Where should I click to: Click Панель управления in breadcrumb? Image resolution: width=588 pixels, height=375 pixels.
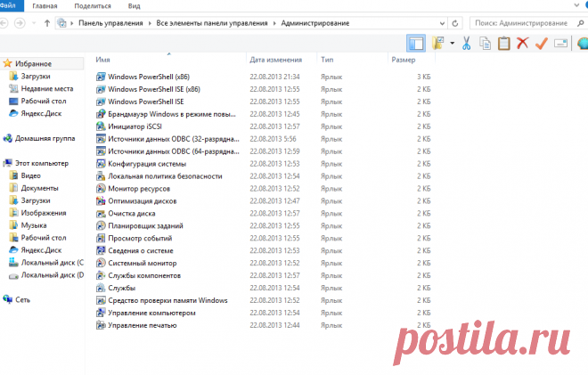tap(110, 23)
